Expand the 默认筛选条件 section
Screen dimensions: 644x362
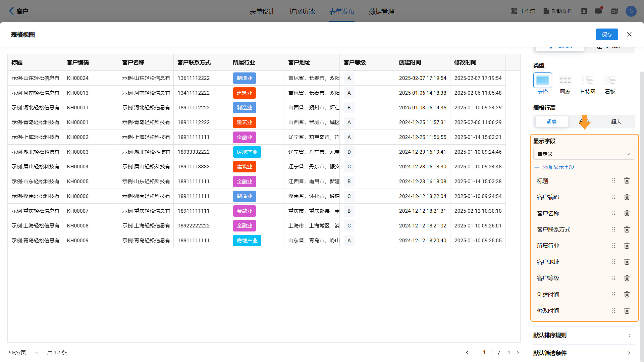point(584,353)
